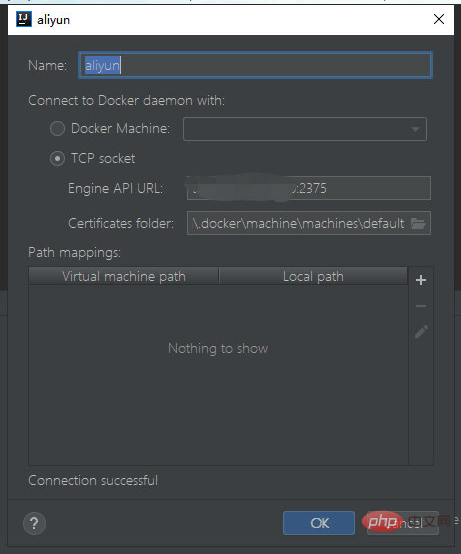Click the Virtual machine path column header

tap(124, 276)
